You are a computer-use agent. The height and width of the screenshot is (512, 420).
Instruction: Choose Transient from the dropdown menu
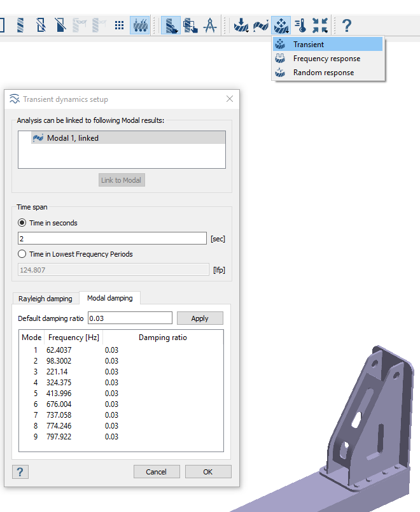pos(308,45)
